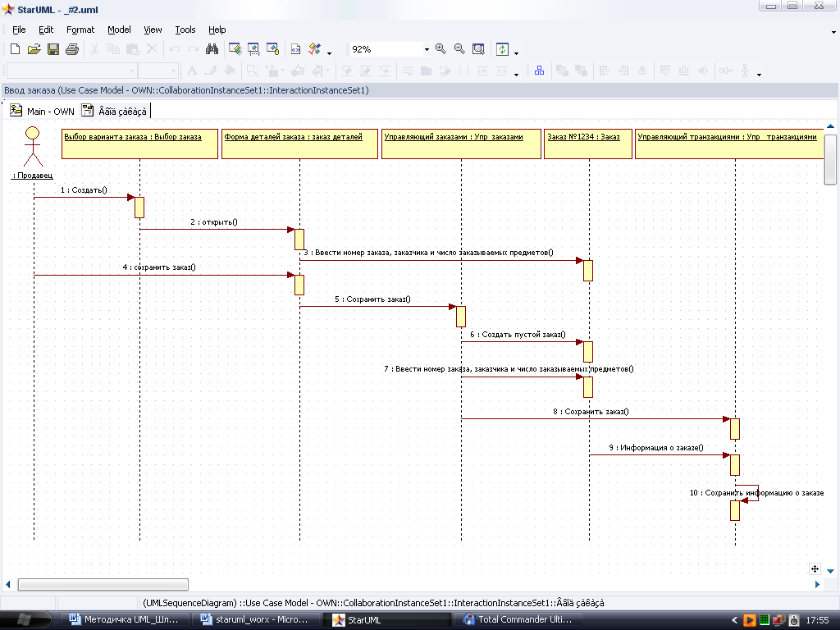Switch to the Main - OWN diagram tab
Viewport: 840px width, 630px height.
tap(43, 111)
